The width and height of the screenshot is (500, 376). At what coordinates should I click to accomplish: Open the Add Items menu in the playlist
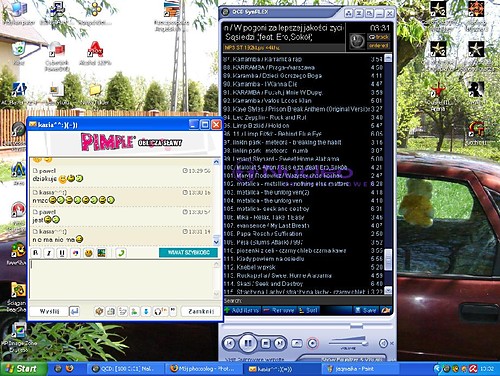242,310
